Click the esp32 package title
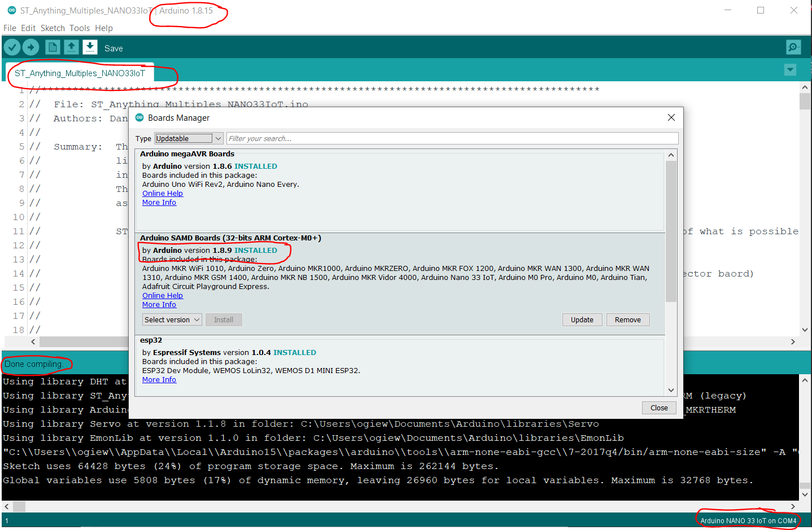The height and width of the screenshot is (530, 812). point(151,340)
